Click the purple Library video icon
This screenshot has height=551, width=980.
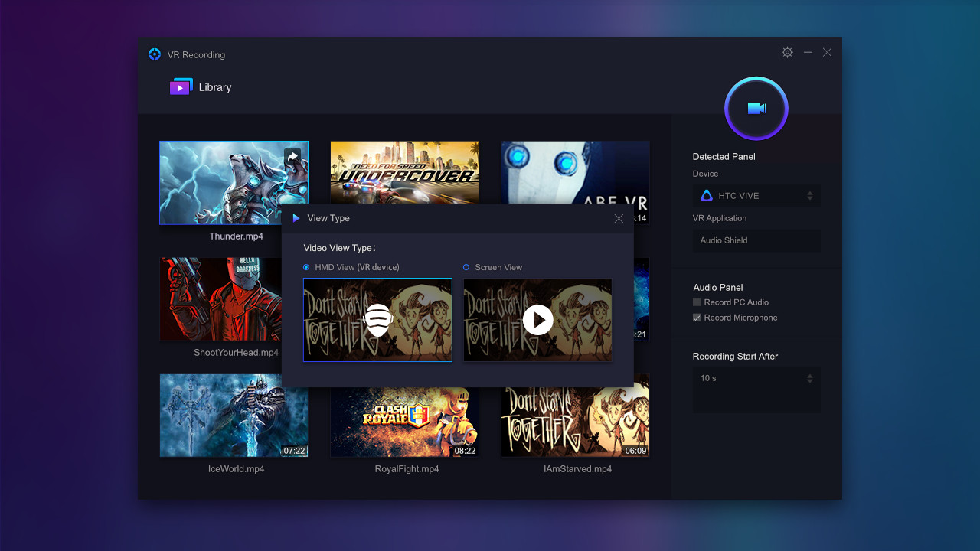tap(181, 86)
